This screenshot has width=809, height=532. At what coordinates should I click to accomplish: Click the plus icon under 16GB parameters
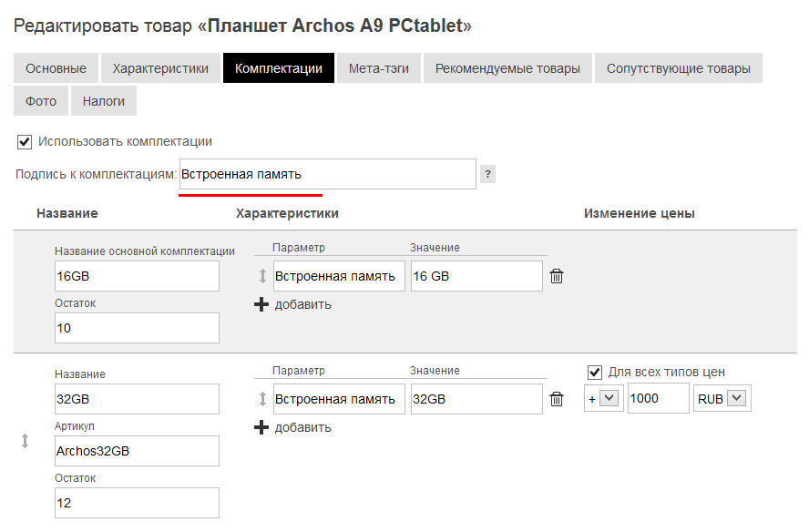pos(261,304)
